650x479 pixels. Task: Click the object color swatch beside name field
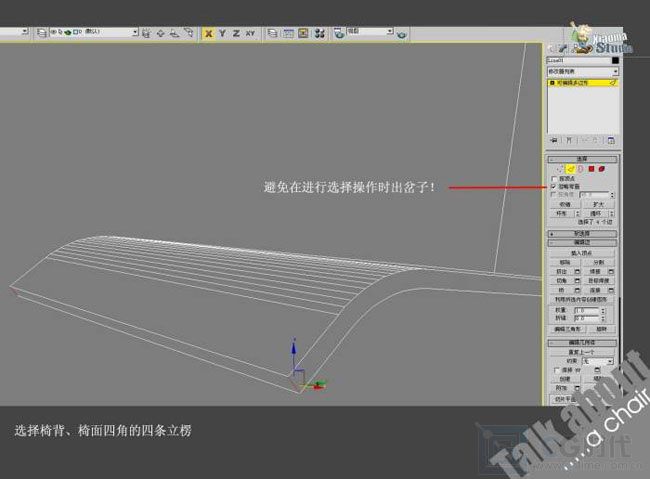tap(614, 61)
